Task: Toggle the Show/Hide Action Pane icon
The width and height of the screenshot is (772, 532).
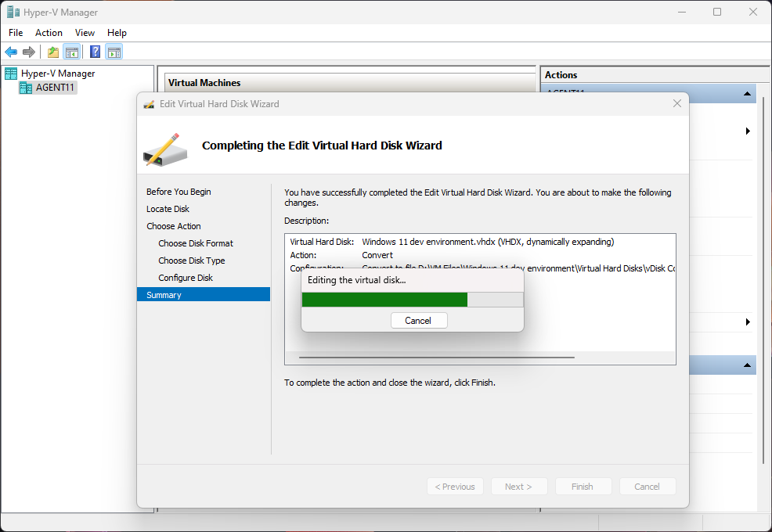Action: click(x=114, y=52)
